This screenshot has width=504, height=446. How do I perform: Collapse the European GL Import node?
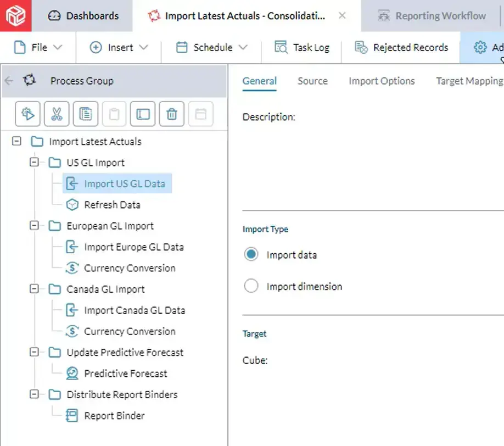click(35, 226)
